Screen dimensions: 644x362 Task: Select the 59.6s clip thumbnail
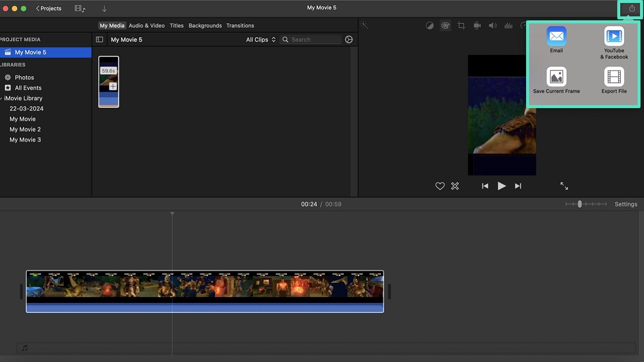(108, 82)
